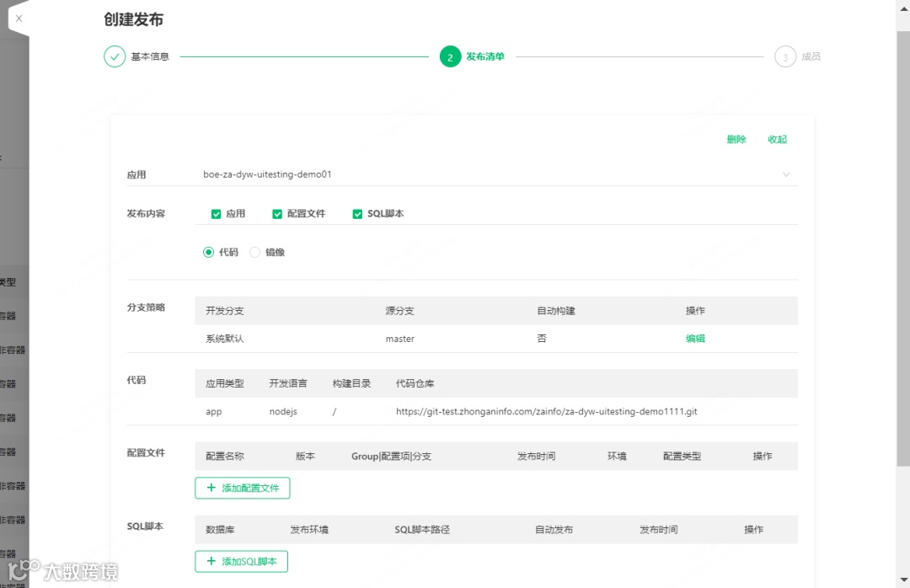The width and height of the screenshot is (910, 588).
Task: Select the 代码 radio button
Action: coord(208,252)
